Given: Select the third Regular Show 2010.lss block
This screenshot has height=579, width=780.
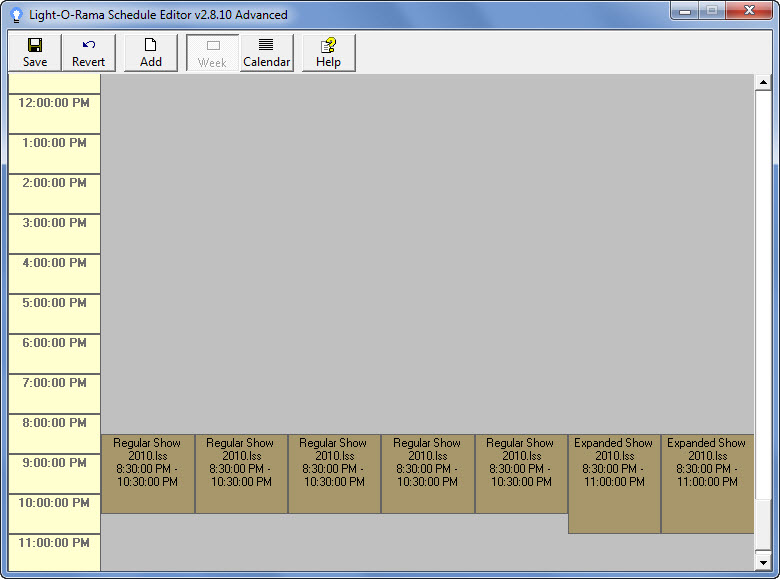Looking at the screenshot, I should click(x=334, y=474).
